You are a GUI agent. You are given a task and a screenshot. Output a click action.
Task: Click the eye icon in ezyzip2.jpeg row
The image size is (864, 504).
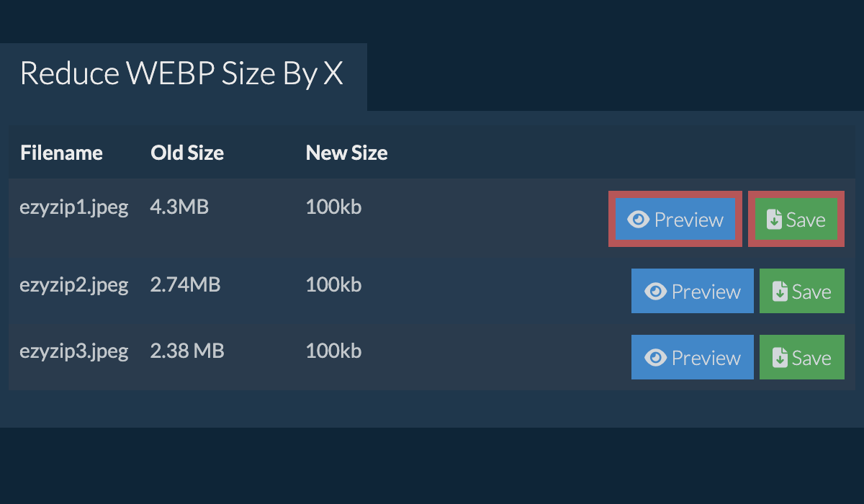(656, 292)
